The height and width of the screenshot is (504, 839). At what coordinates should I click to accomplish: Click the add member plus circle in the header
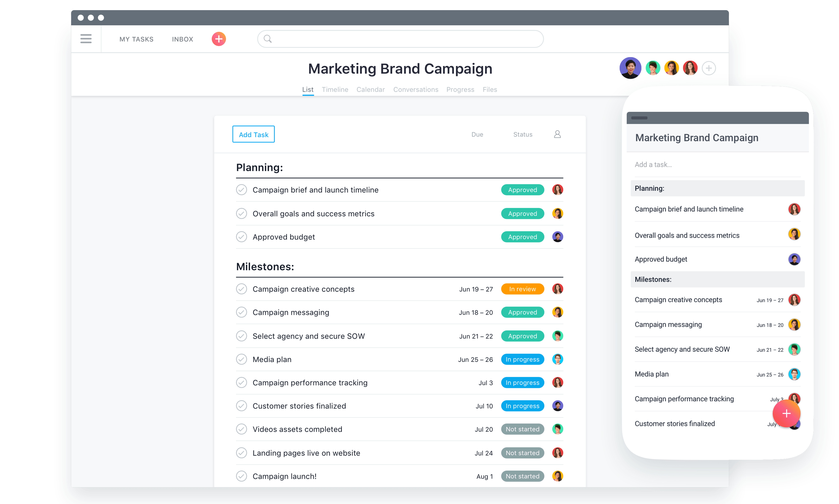coord(709,68)
